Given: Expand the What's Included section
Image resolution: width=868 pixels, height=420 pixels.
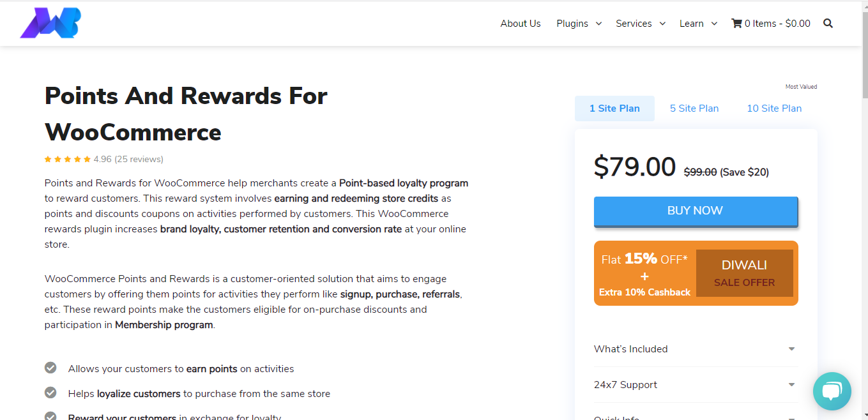Looking at the screenshot, I should (696, 349).
